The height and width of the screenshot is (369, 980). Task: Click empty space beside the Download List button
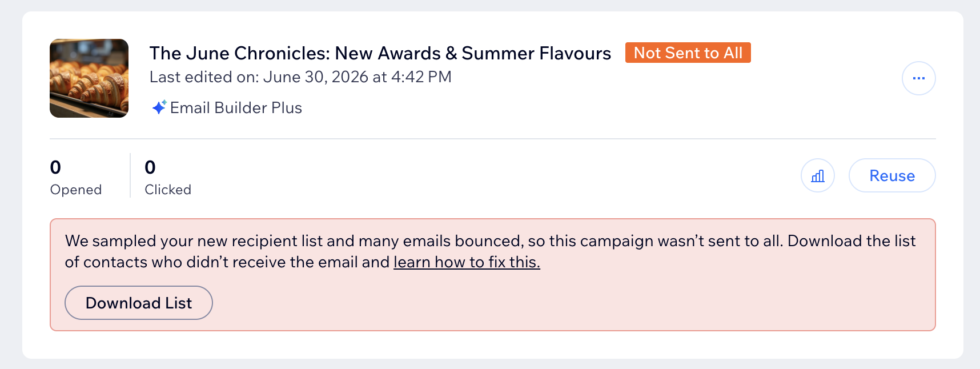[571, 303]
